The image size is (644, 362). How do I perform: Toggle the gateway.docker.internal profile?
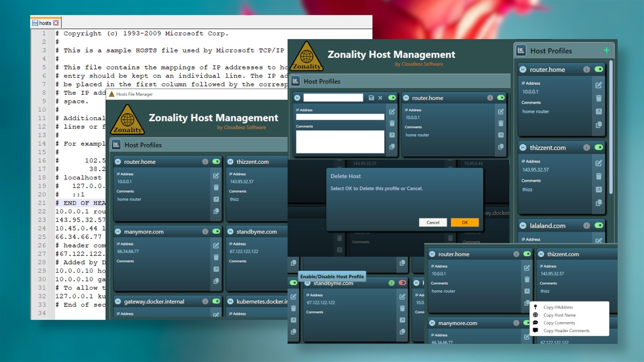216,301
